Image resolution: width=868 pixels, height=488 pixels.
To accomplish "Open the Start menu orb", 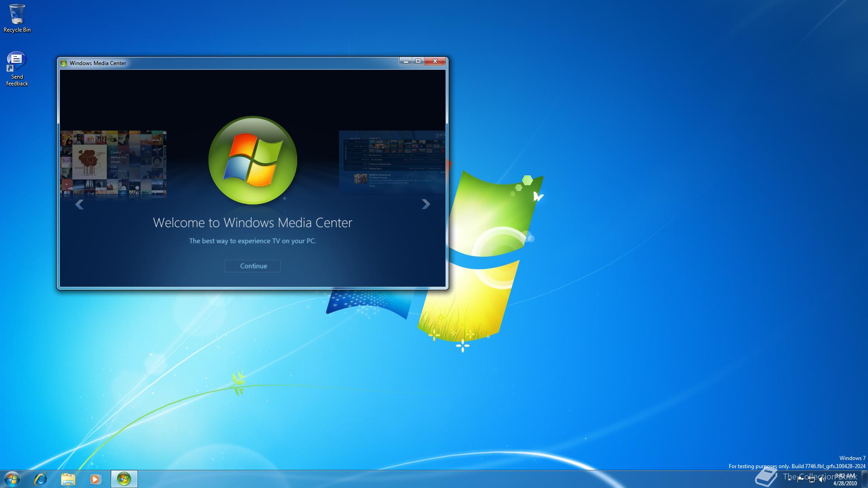I will coord(12,479).
